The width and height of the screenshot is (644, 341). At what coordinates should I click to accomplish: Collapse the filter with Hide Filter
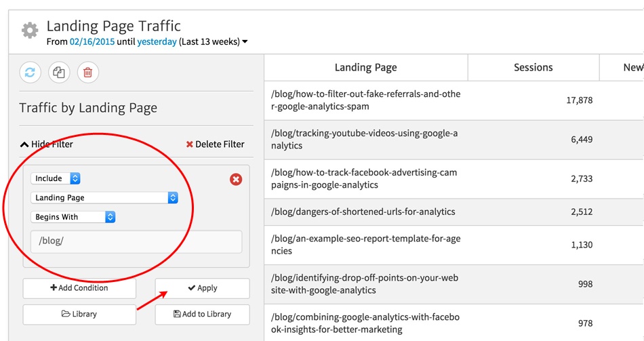click(46, 144)
